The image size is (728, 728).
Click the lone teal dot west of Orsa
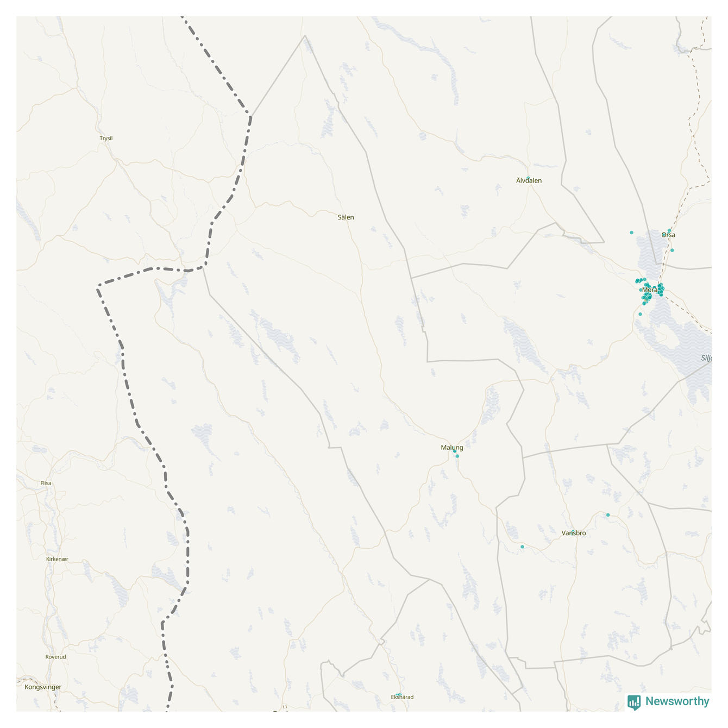tap(631, 233)
